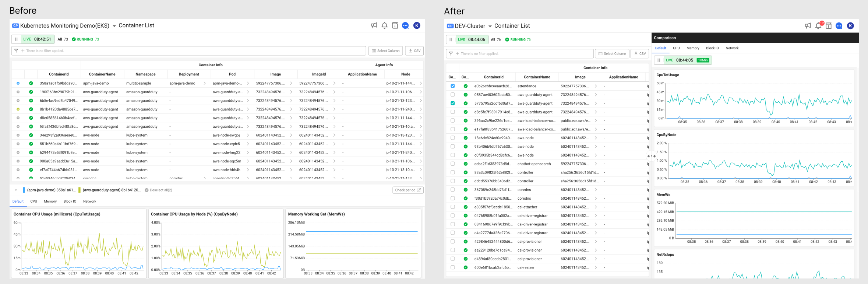Click Select Column button in Before panel
The width and height of the screenshot is (868, 284).
[x=385, y=51]
